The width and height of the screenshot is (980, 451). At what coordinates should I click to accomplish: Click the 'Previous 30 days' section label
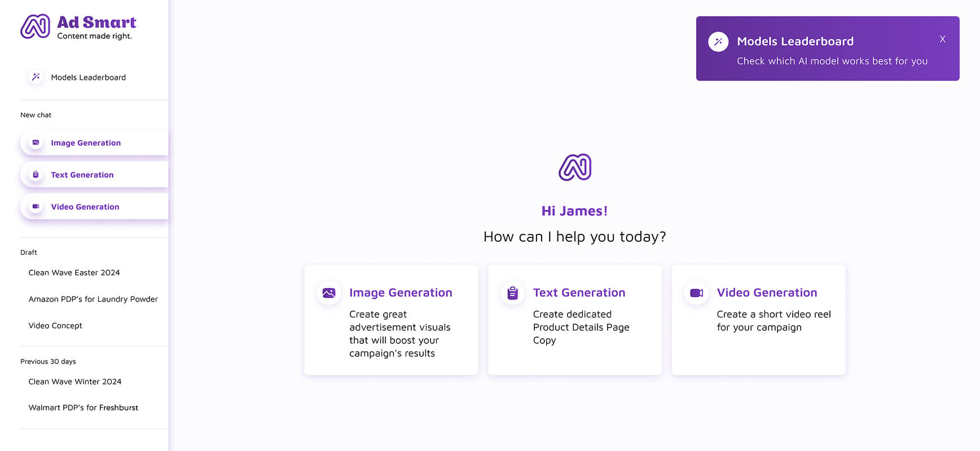click(x=48, y=361)
